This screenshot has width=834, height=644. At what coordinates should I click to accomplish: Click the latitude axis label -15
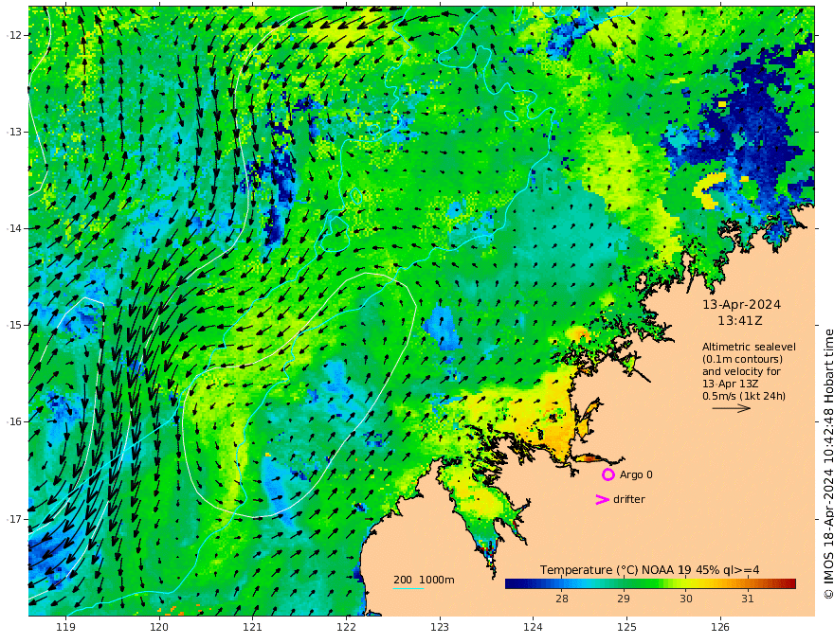[x=14, y=325]
